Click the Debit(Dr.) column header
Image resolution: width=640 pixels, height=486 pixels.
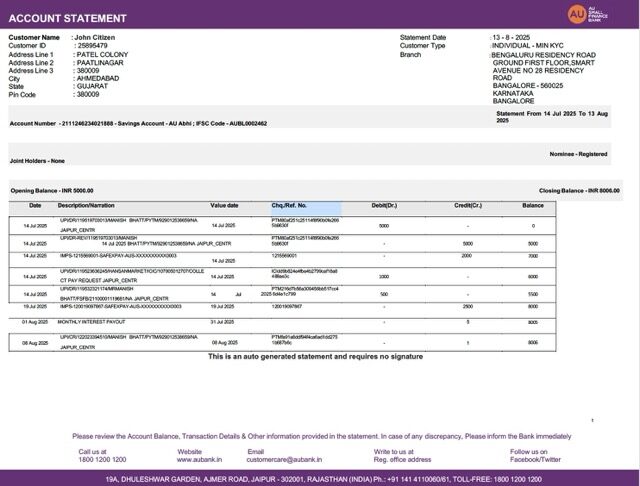tap(384, 206)
